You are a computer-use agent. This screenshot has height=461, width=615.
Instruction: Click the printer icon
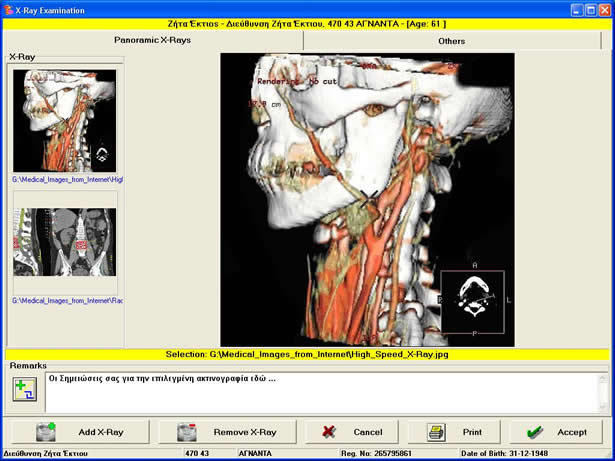(436, 432)
